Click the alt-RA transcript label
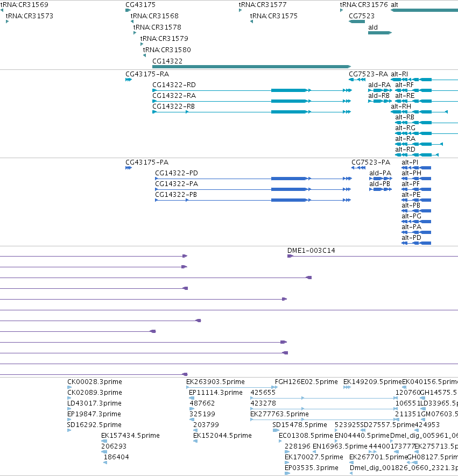This screenshot has width=458, height=476. click(x=405, y=139)
